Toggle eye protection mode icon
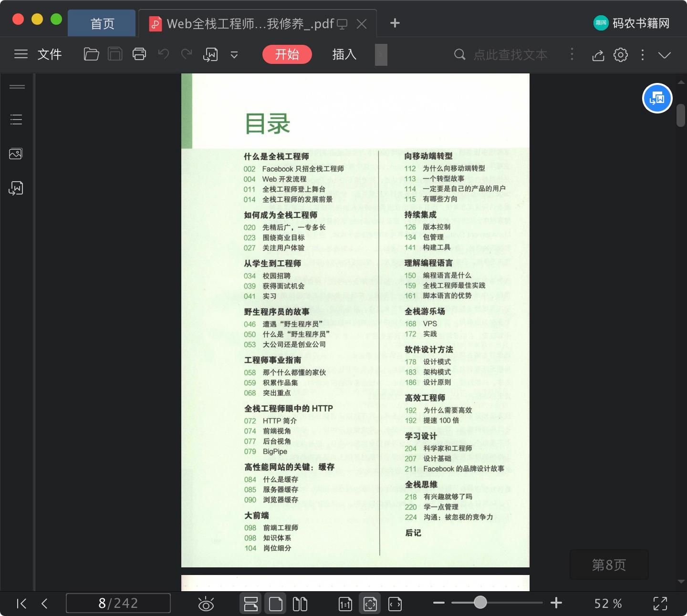 pos(206,604)
